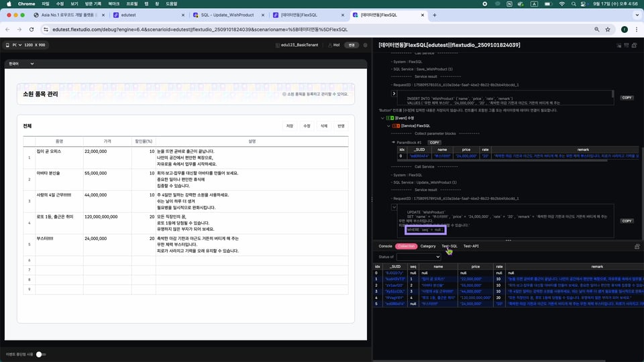Open the tab search chevron at top right
The height and width of the screenshot is (362, 644).
pyautogui.click(x=637, y=15)
